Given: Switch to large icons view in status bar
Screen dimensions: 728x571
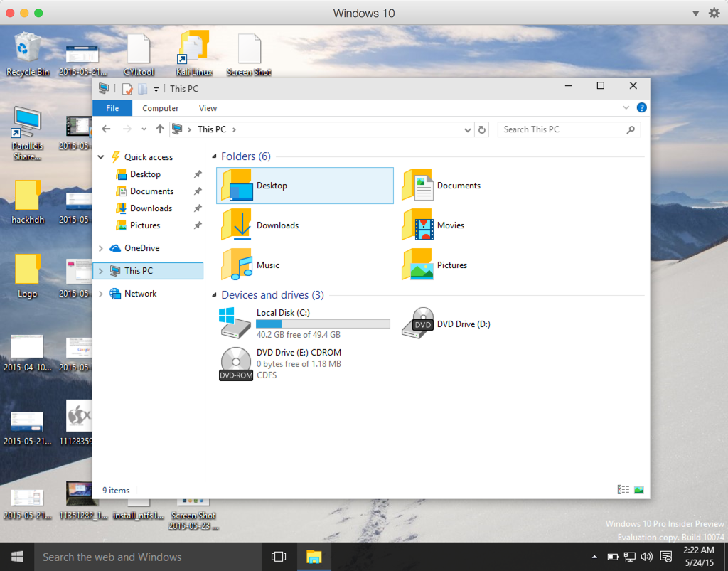Looking at the screenshot, I should click(x=638, y=490).
